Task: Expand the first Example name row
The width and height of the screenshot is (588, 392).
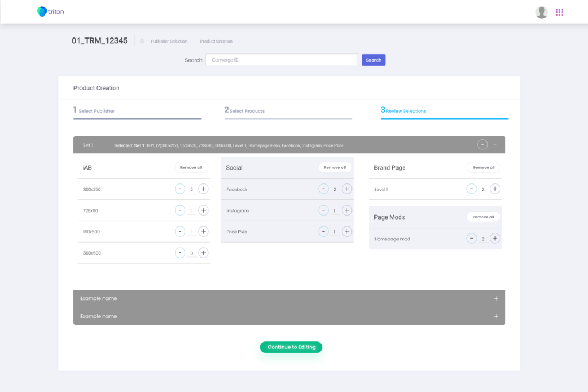Action: [496, 298]
